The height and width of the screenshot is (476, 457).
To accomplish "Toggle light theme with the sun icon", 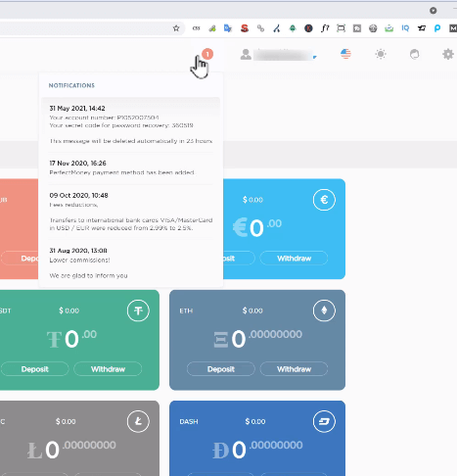I will coord(381,54).
